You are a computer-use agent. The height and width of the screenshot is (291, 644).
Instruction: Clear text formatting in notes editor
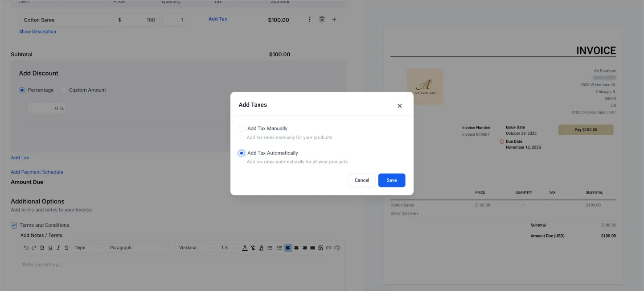coord(253,248)
